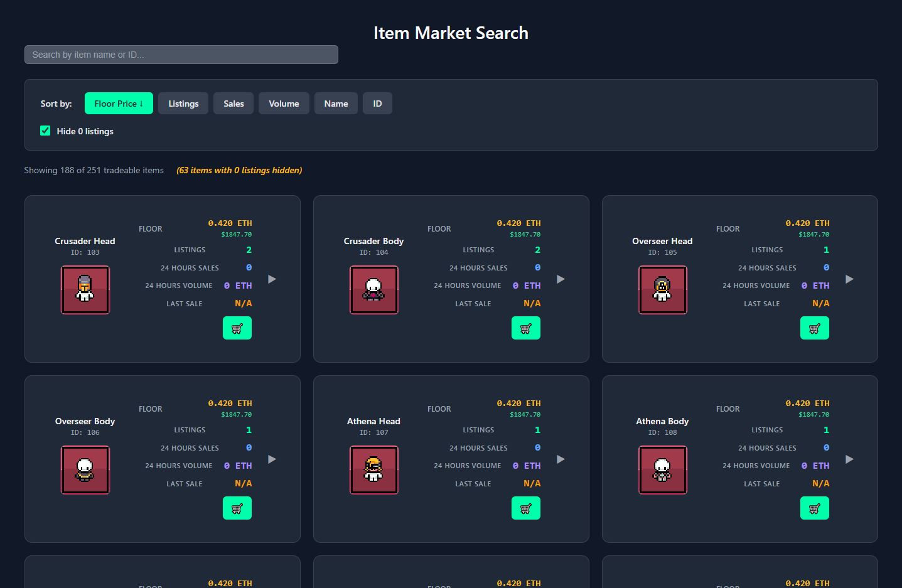Sort items by Volume

(284, 104)
